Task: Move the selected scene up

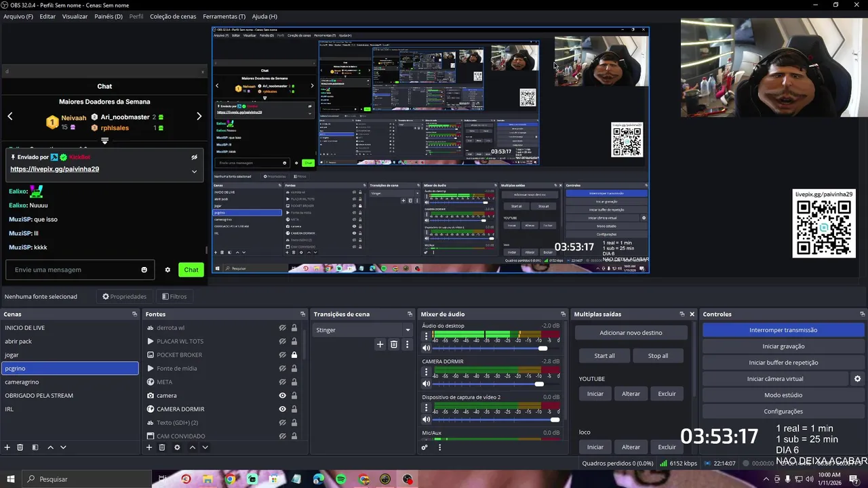Action: (51, 447)
